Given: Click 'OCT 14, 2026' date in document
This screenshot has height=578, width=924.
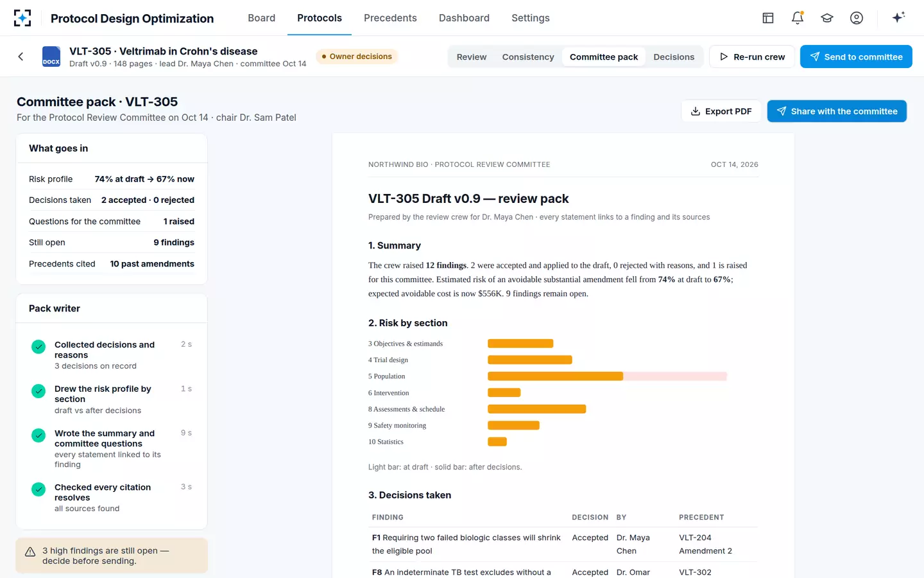Looking at the screenshot, I should coord(735,164).
